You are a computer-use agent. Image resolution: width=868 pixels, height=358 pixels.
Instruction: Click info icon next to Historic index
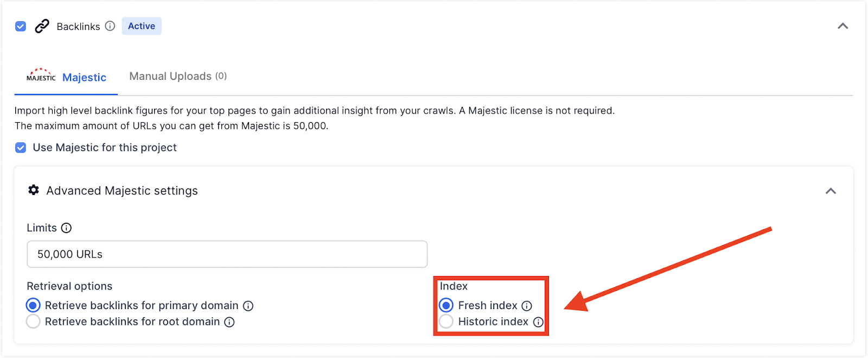pyautogui.click(x=538, y=322)
